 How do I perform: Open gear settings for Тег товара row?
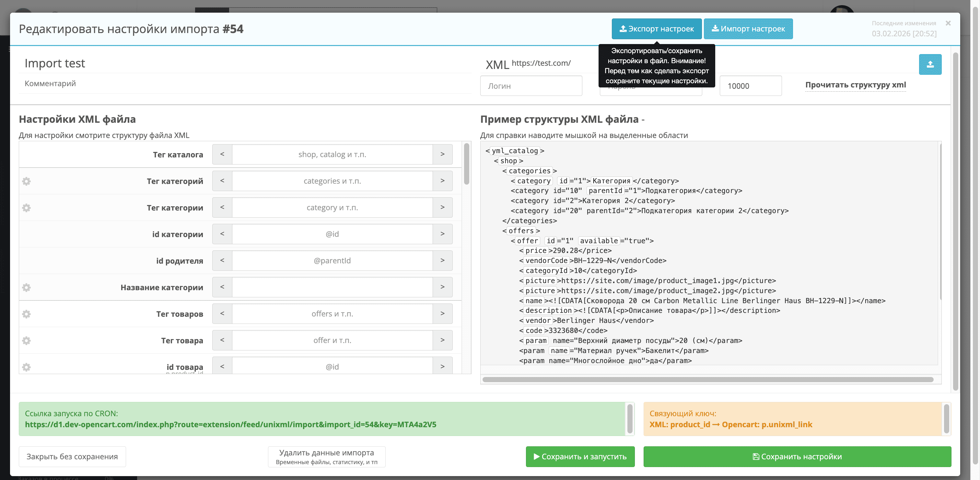pyautogui.click(x=26, y=340)
